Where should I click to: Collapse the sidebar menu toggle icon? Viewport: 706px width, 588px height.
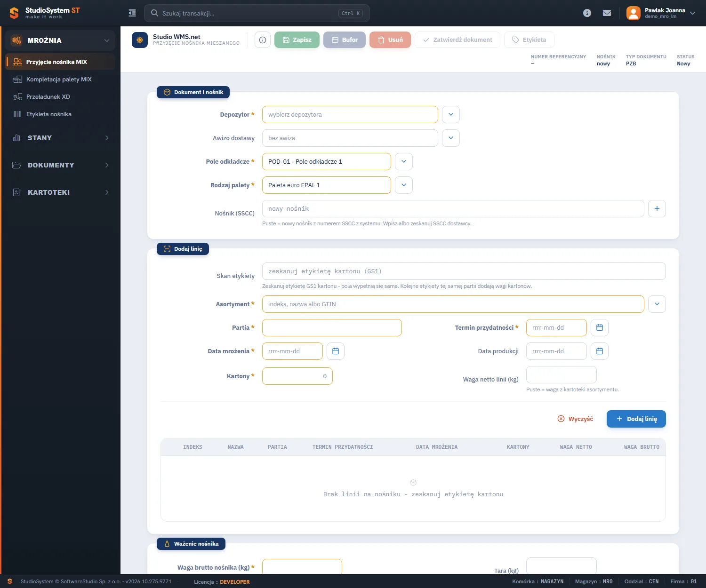[132, 13]
